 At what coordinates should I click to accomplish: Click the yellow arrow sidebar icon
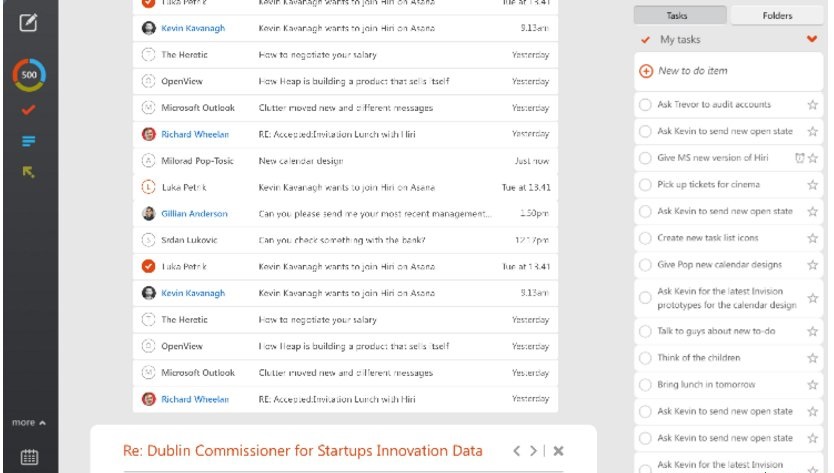pos(28,171)
